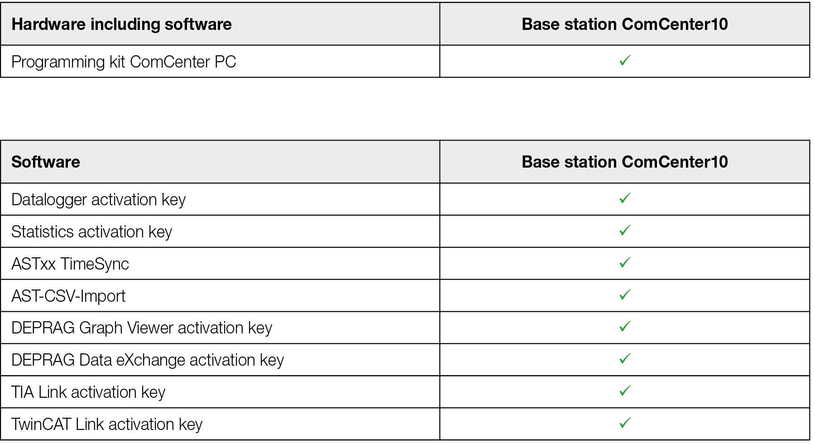Click the 'ASTxx TimeSync' row label

[70, 264]
